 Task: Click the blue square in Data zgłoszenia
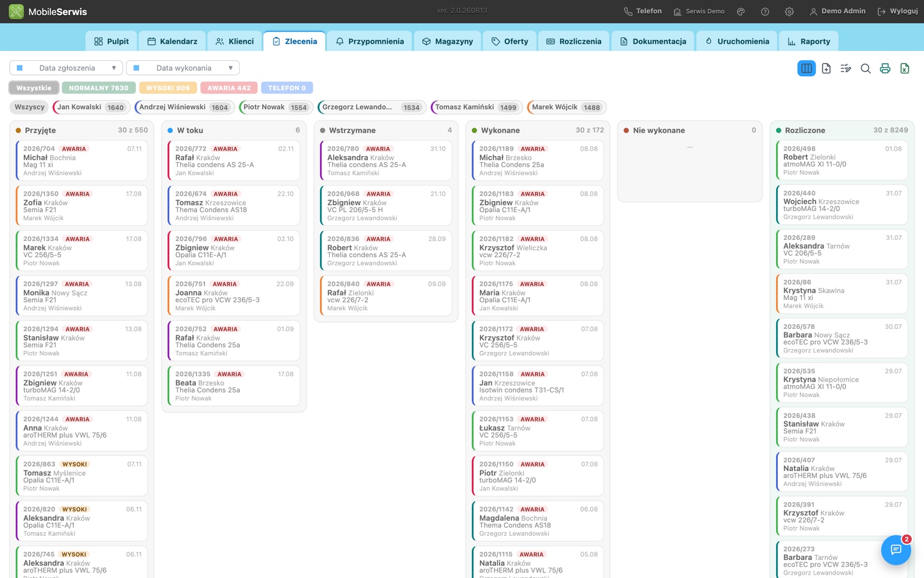(x=20, y=68)
